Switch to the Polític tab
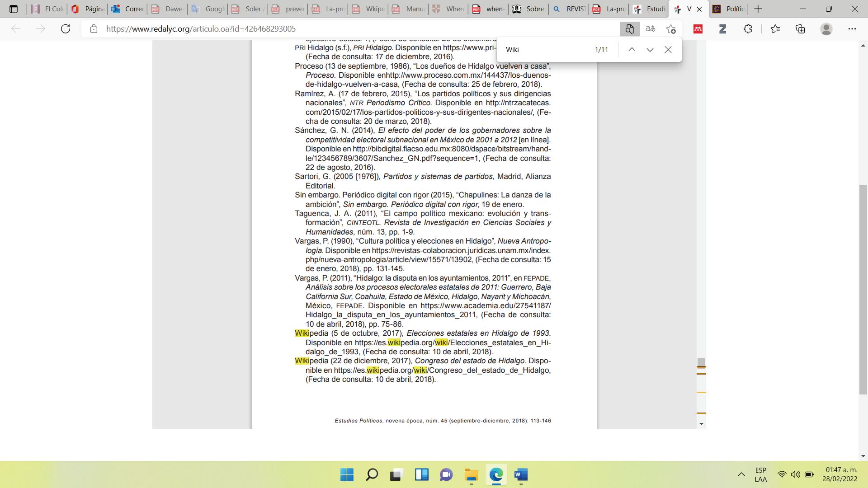868x488 pixels. point(729,9)
